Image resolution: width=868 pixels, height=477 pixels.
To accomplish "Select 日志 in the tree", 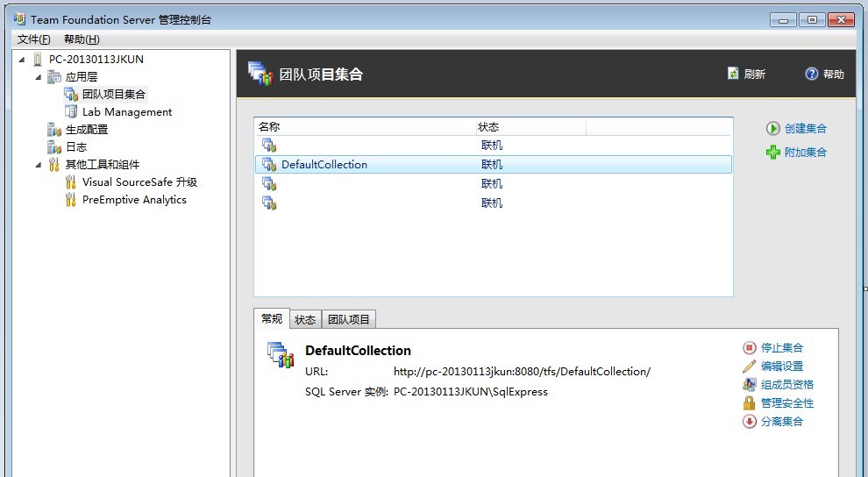I will 76,146.
